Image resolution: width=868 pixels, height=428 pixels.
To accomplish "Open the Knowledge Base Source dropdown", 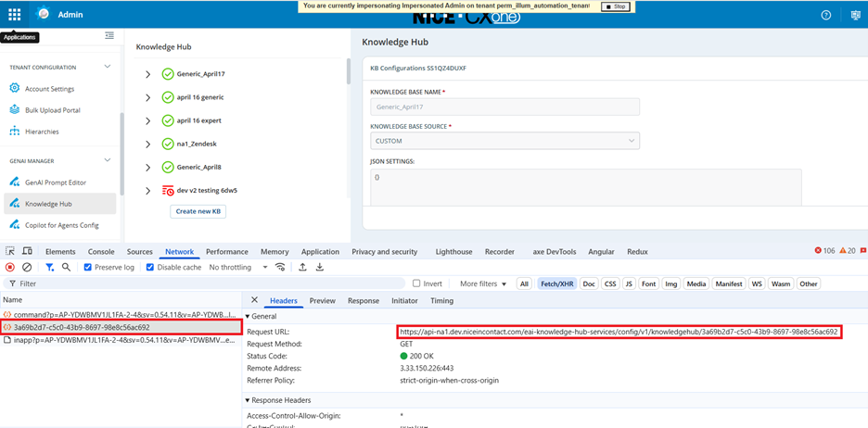I will point(504,141).
